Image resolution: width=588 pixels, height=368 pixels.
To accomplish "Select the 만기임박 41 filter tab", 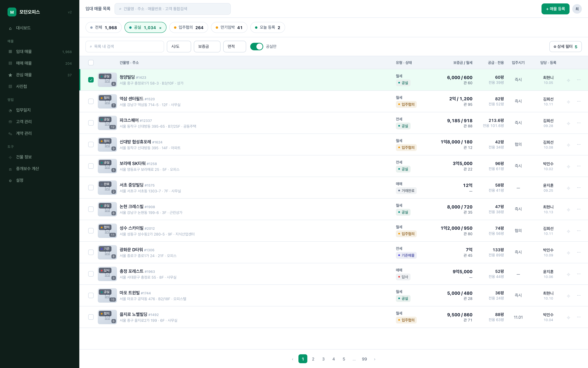I will (229, 28).
